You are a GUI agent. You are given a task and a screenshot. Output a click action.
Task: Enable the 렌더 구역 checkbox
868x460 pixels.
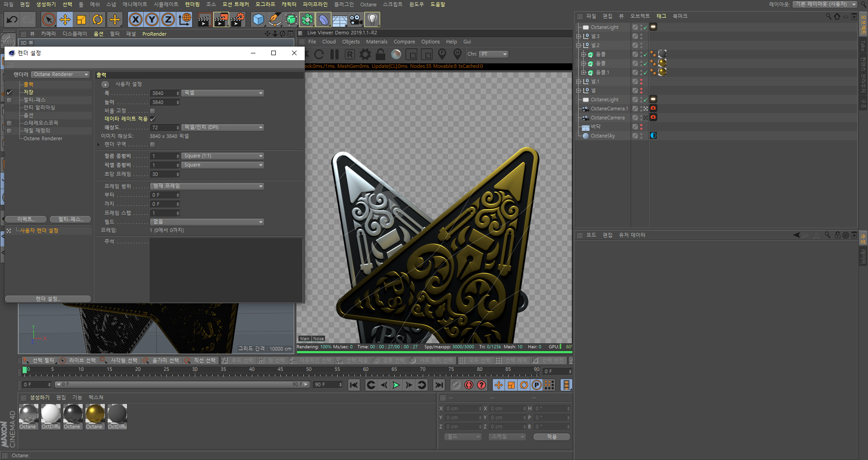coord(152,144)
